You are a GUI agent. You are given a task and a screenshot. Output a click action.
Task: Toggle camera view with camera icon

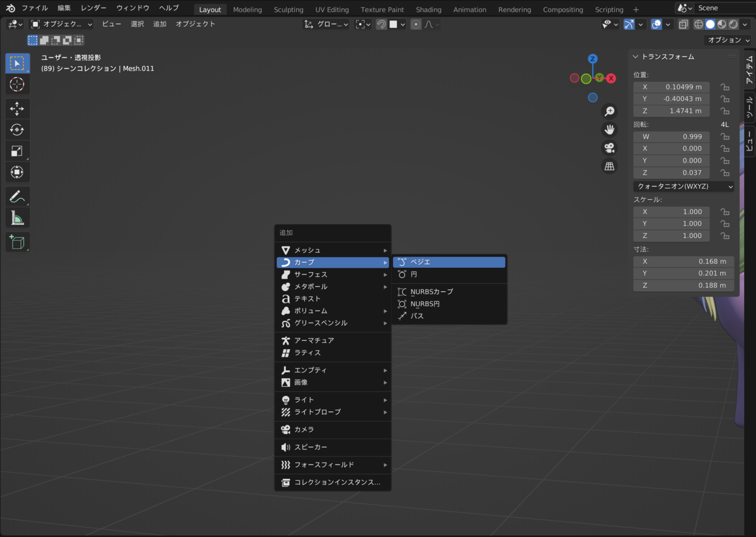609,148
